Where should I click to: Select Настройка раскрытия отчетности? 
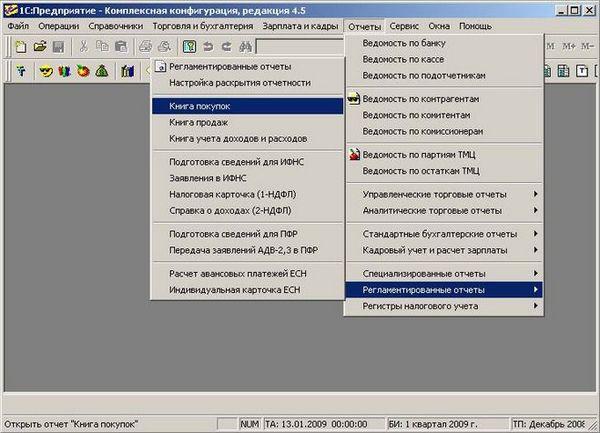click(x=248, y=83)
